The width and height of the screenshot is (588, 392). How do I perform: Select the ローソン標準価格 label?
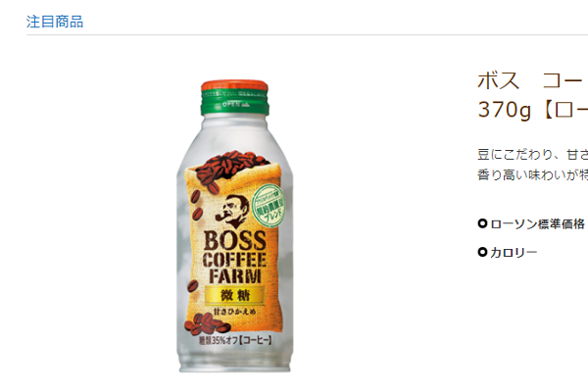pos(537,224)
